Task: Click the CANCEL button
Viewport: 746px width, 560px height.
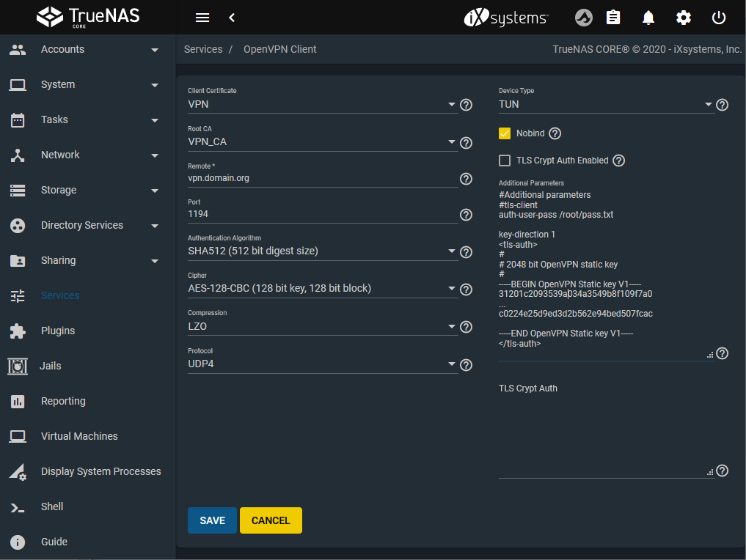Action: pos(271,520)
